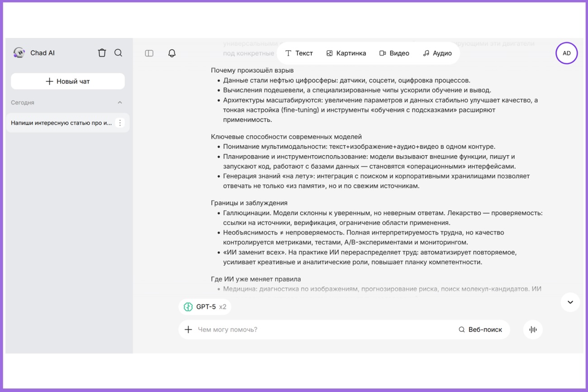Image resolution: width=588 pixels, height=392 pixels.
Task: Focus the Чем могу помочь input field
Action: click(321, 330)
